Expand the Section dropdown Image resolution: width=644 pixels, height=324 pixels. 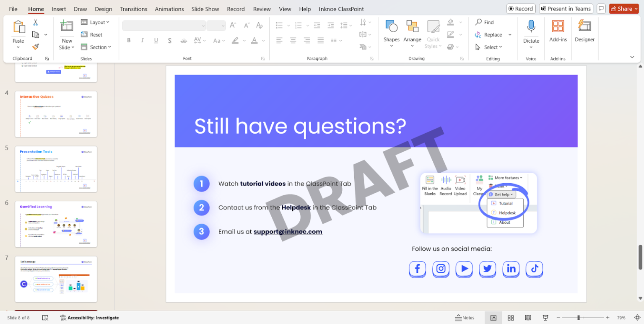coord(96,47)
